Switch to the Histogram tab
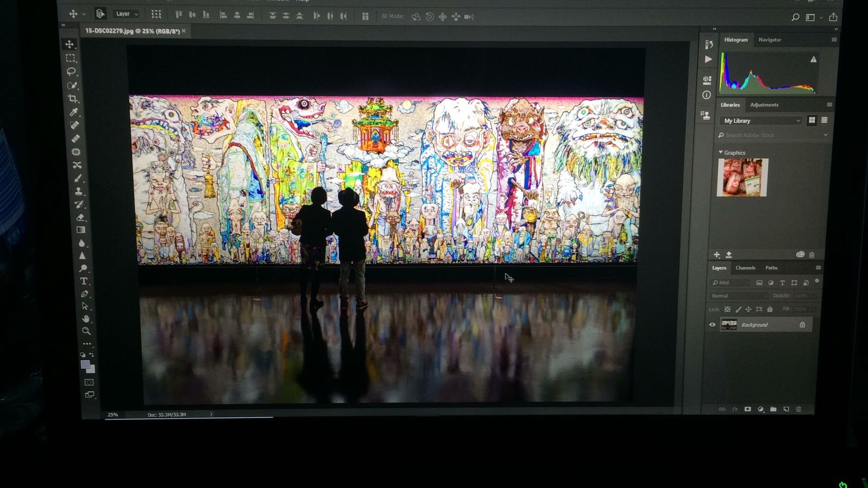Image resolution: width=868 pixels, height=488 pixels. tap(736, 40)
